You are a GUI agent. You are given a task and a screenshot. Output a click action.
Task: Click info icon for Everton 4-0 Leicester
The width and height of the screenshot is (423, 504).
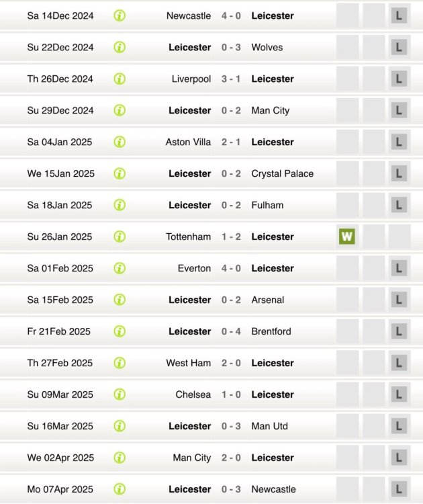click(x=120, y=268)
